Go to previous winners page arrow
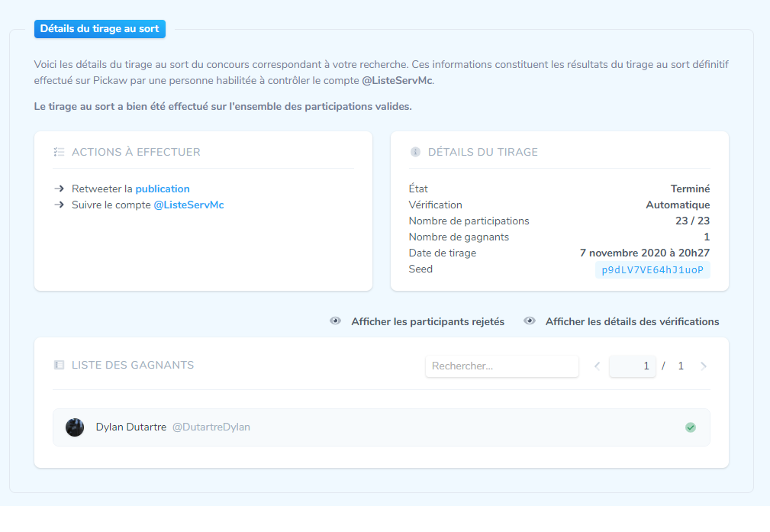770x532 pixels. click(x=597, y=366)
